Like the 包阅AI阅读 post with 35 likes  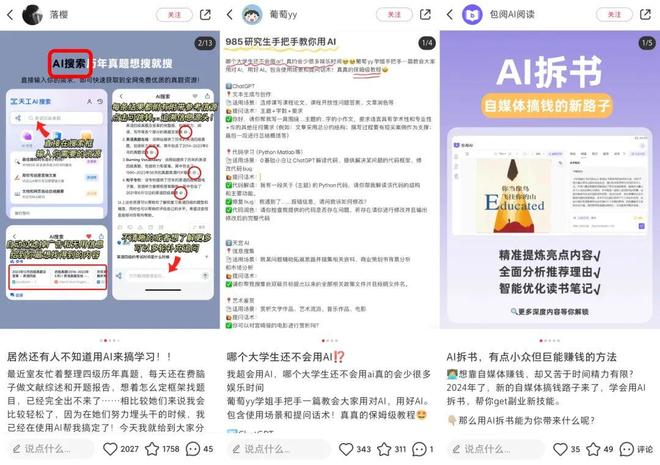[561, 449]
